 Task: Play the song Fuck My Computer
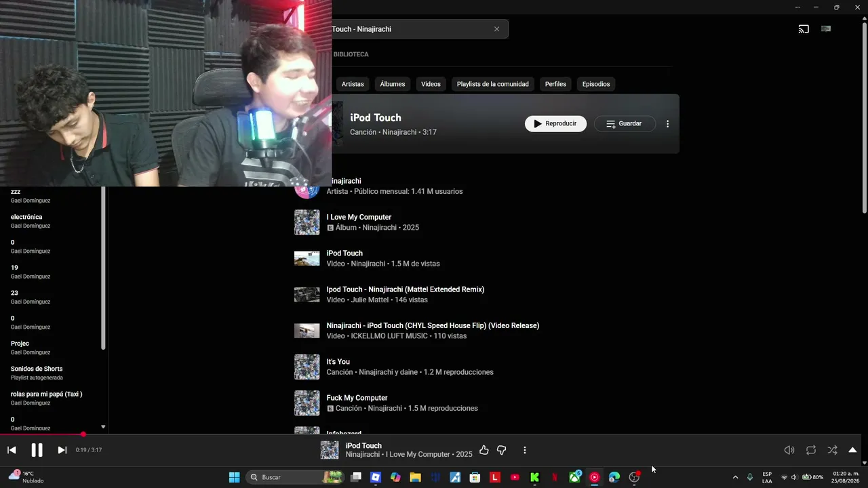(357, 398)
